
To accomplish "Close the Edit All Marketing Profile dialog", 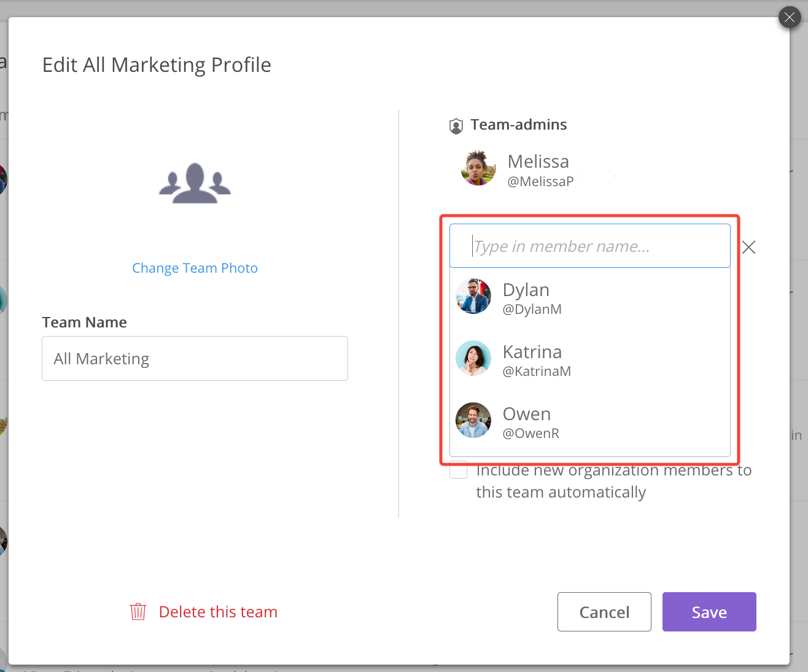I will 790,18.
